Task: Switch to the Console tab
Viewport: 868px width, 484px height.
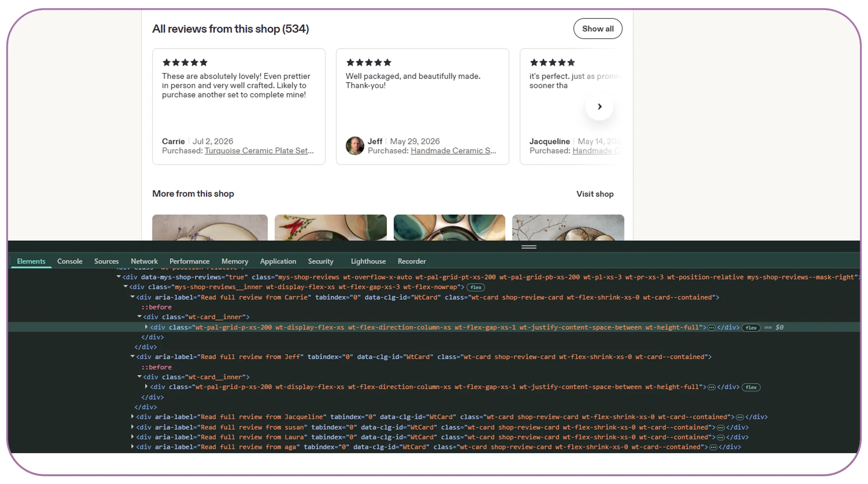Action: (x=70, y=261)
